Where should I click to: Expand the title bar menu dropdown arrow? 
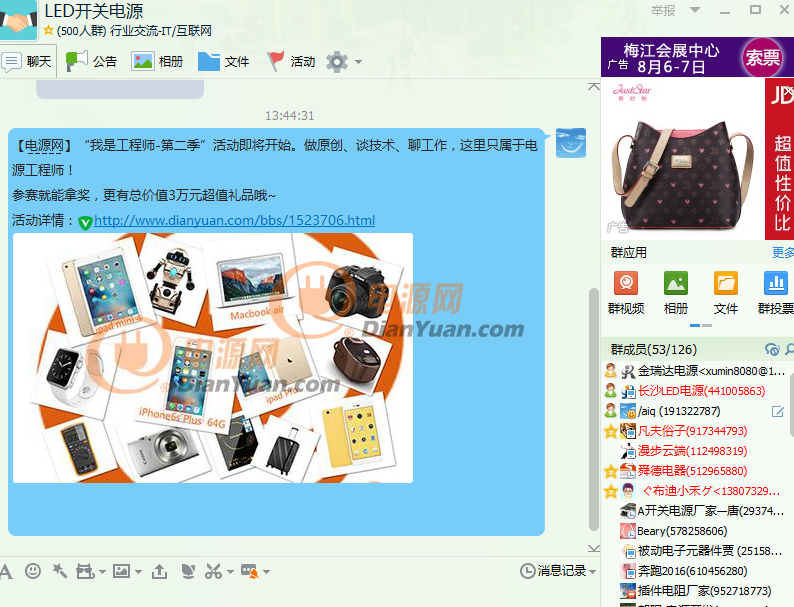tap(695, 10)
